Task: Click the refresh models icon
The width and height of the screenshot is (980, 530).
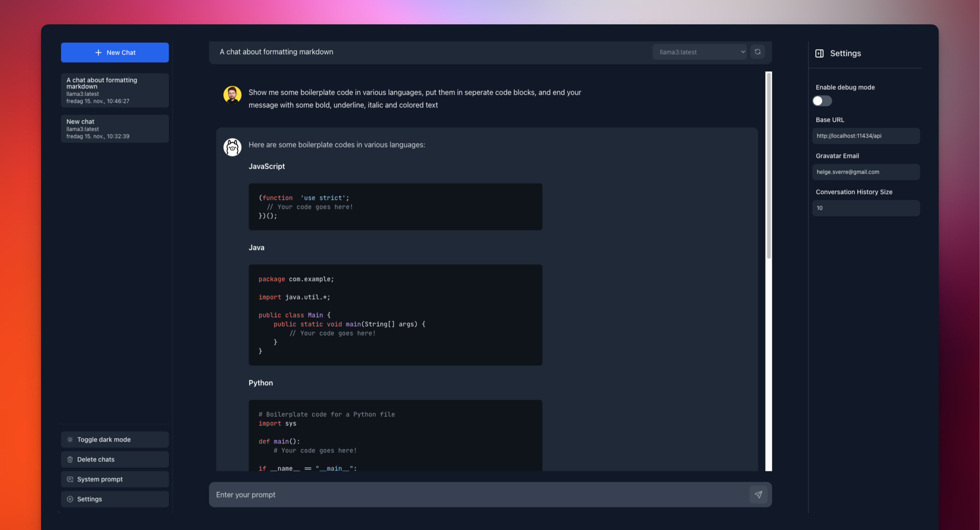Action: pos(758,52)
